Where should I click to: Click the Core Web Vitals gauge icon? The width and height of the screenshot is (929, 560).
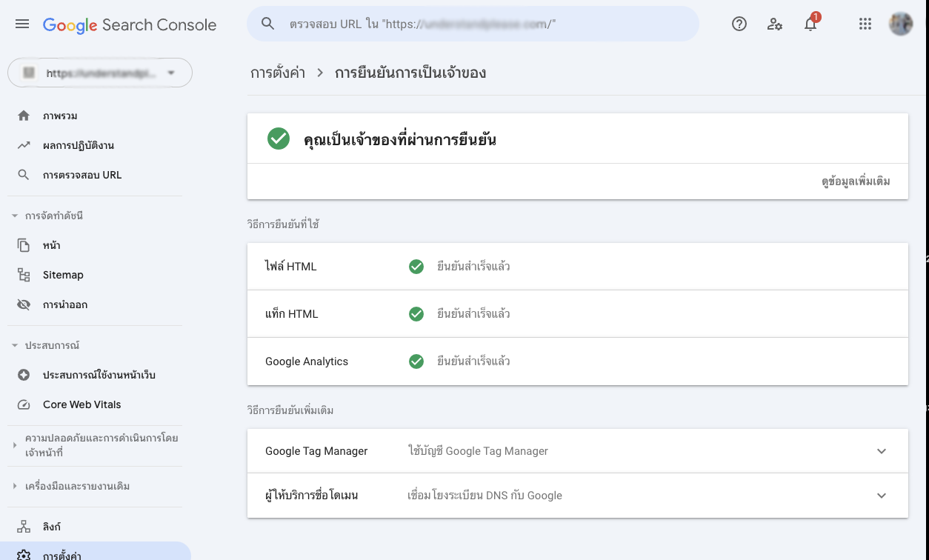coord(24,404)
